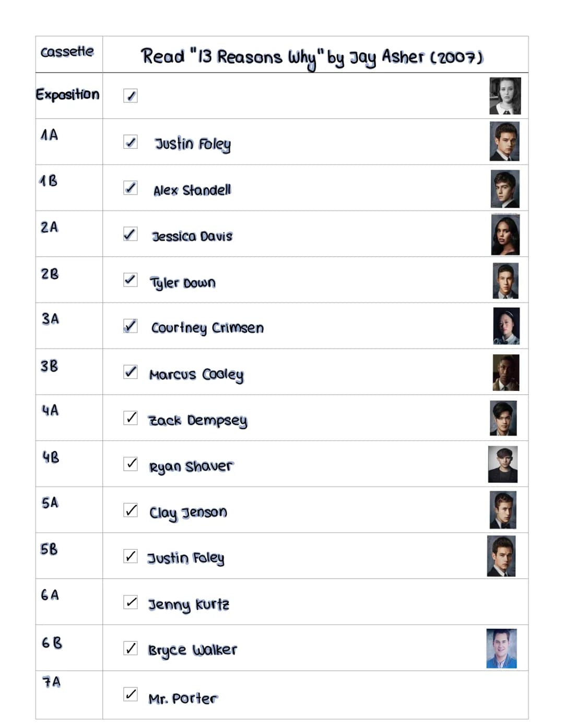This screenshot has width=564, height=728.
Task: Open the Ryan Shaver portrait photo
Action: tap(503, 464)
